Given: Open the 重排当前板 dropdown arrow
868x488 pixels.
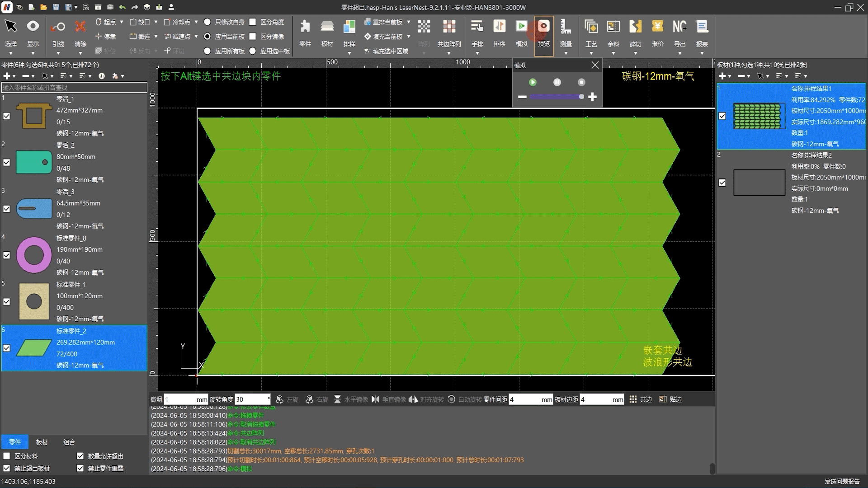Looking at the screenshot, I should [x=409, y=22].
